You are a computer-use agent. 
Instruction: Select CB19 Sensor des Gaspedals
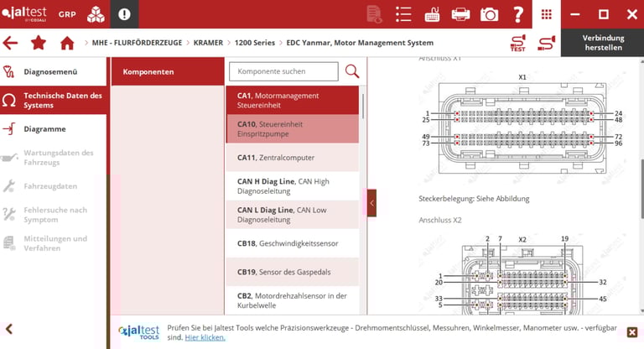point(293,272)
